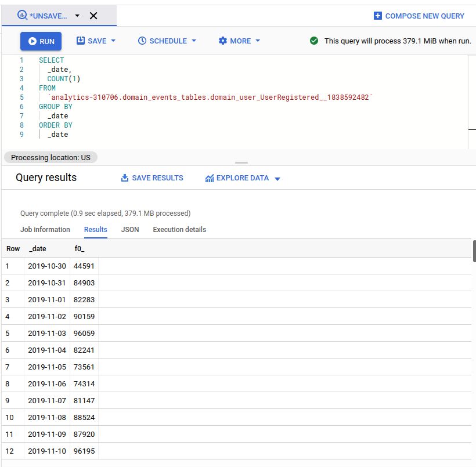Close the unsaved query tab
The width and height of the screenshot is (476, 467).
(93, 16)
